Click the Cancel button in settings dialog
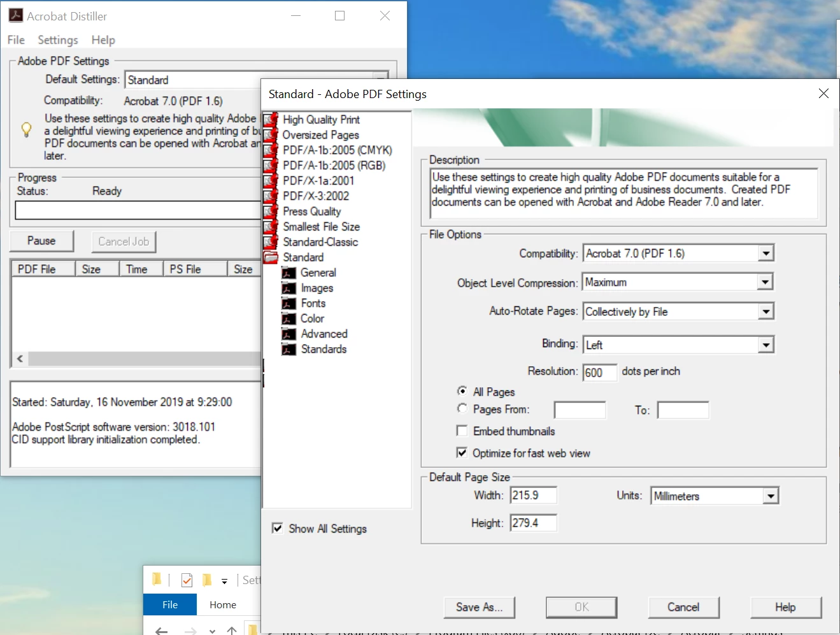The height and width of the screenshot is (635, 840). coord(683,607)
